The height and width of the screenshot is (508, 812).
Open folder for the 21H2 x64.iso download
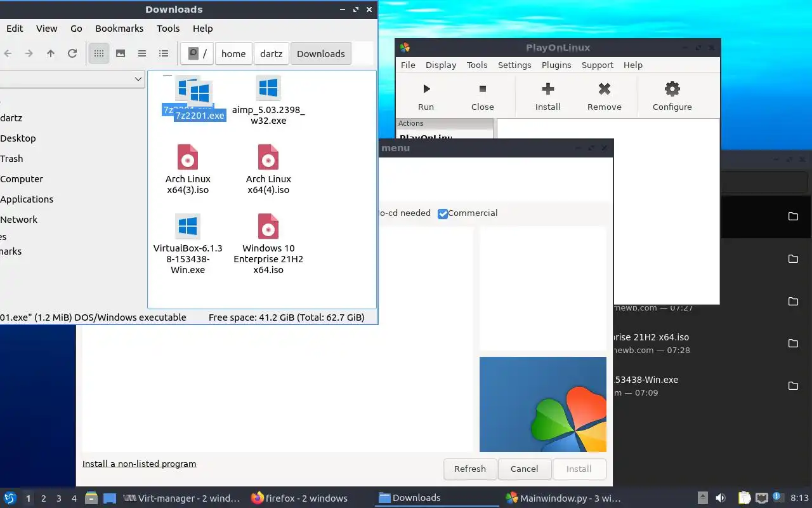pos(793,344)
